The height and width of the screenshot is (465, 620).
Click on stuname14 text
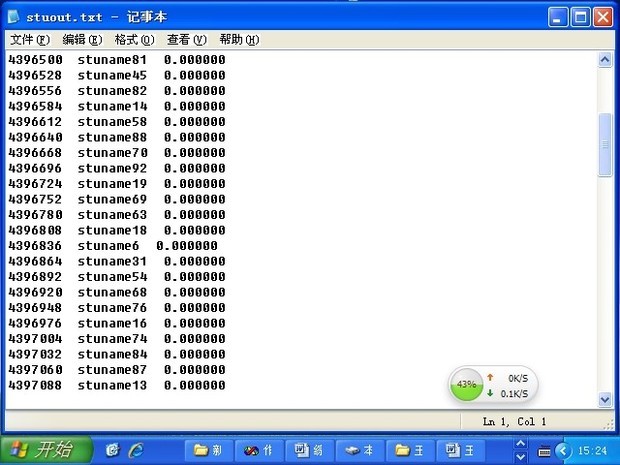coord(112,106)
